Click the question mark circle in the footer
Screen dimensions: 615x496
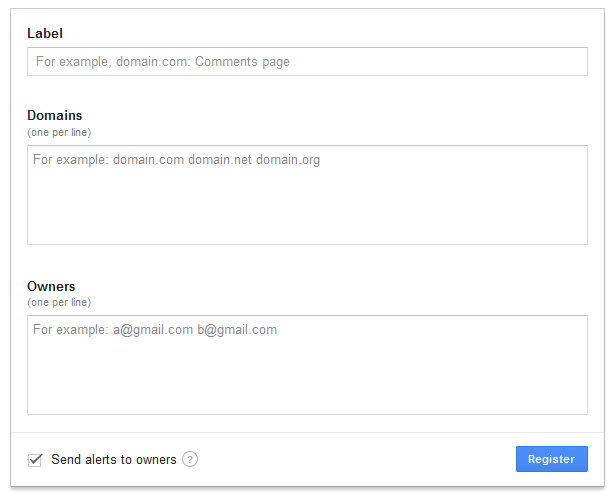[190, 460]
